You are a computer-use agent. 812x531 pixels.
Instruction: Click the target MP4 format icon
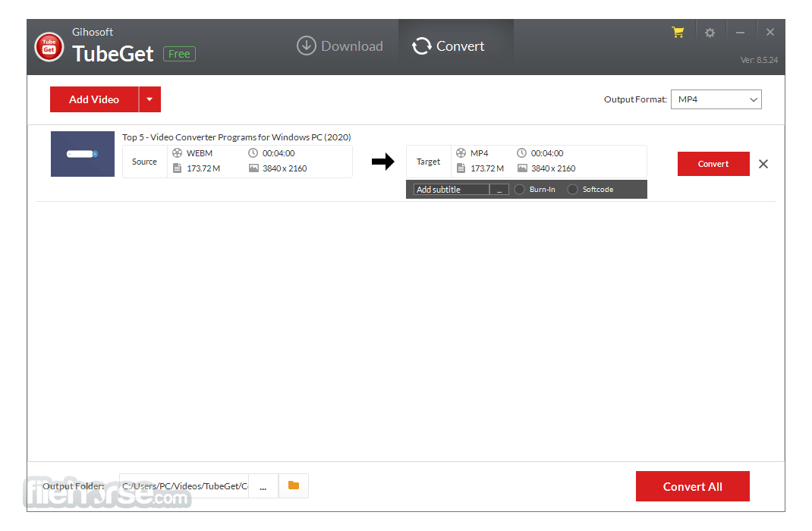tap(461, 153)
